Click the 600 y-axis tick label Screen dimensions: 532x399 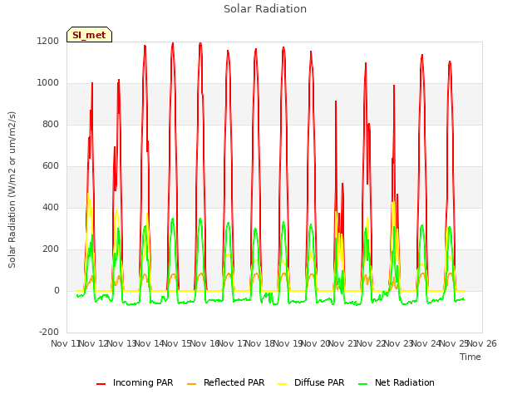pos(51,166)
